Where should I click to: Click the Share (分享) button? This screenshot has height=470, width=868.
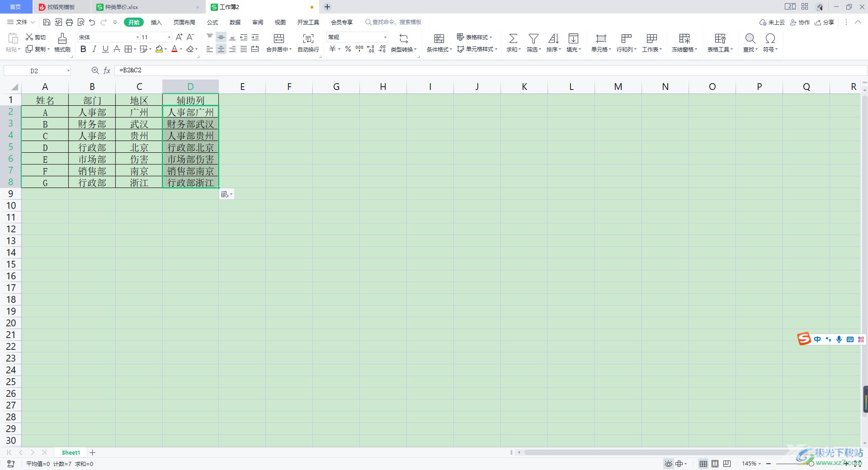coord(825,22)
